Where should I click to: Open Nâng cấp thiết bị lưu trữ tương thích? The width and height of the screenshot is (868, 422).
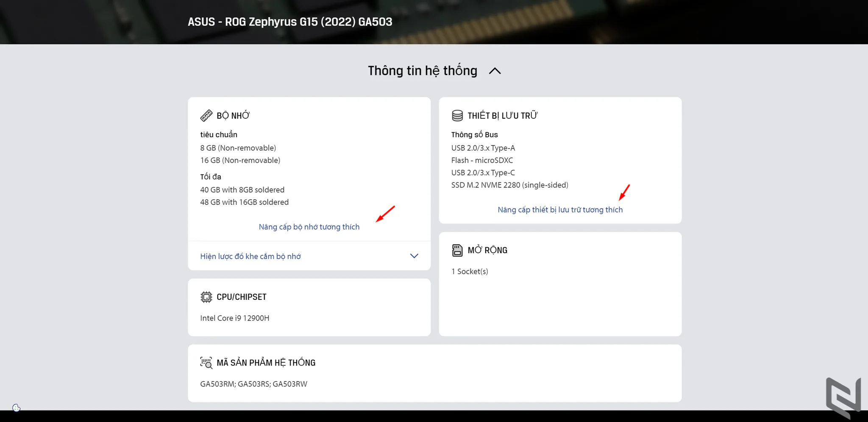(x=560, y=210)
